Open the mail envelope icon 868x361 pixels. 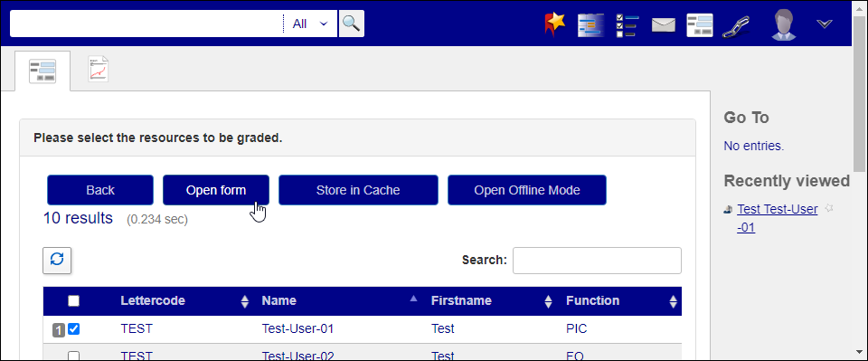[663, 25]
